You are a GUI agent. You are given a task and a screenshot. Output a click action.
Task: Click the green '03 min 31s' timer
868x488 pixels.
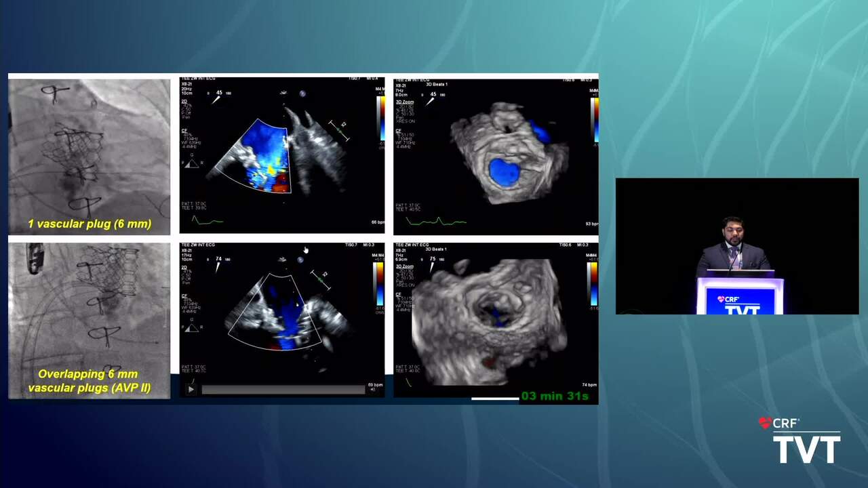[556, 396]
